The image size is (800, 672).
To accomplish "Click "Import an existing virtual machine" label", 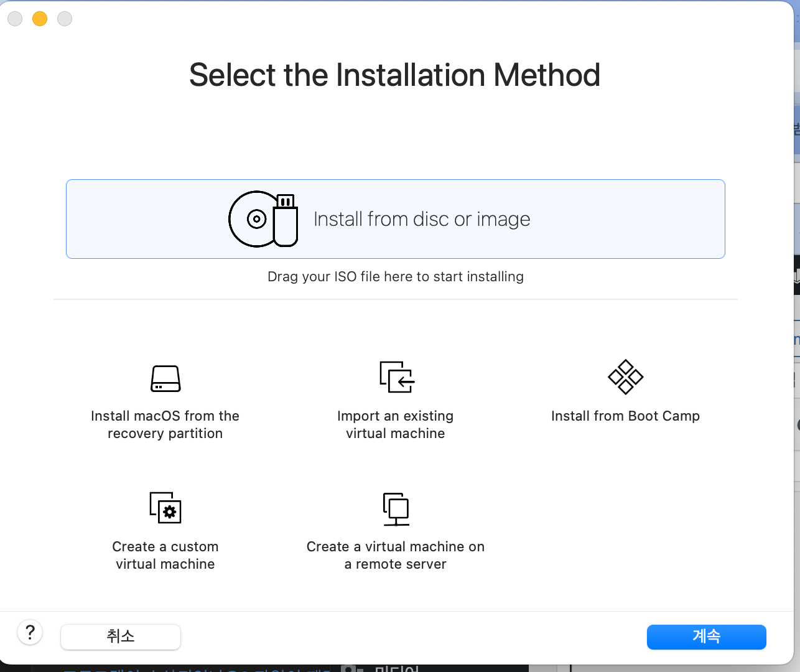I will [x=396, y=424].
